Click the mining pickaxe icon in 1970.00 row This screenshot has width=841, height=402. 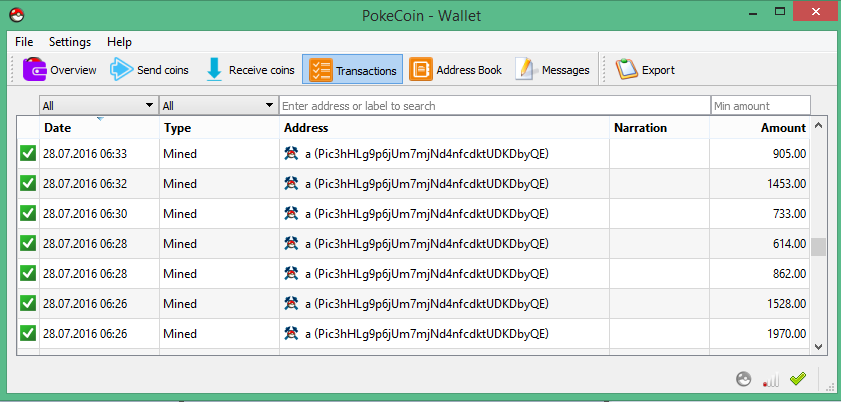point(291,334)
